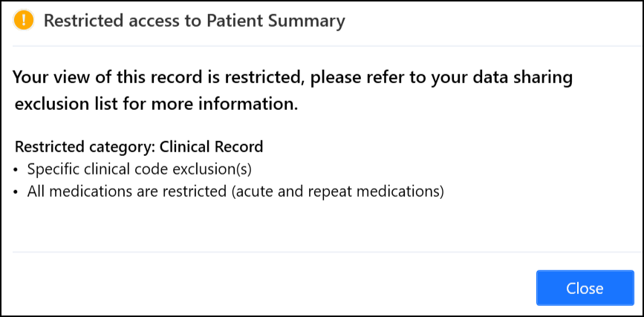The width and height of the screenshot is (644, 317).
Task: Click the "Restricted category:" label
Action: (x=85, y=146)
